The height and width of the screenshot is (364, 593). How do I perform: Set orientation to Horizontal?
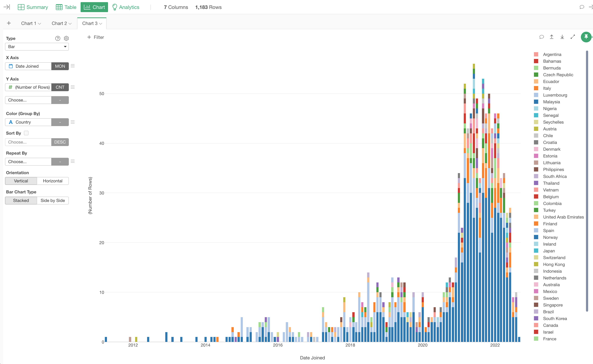53,181
